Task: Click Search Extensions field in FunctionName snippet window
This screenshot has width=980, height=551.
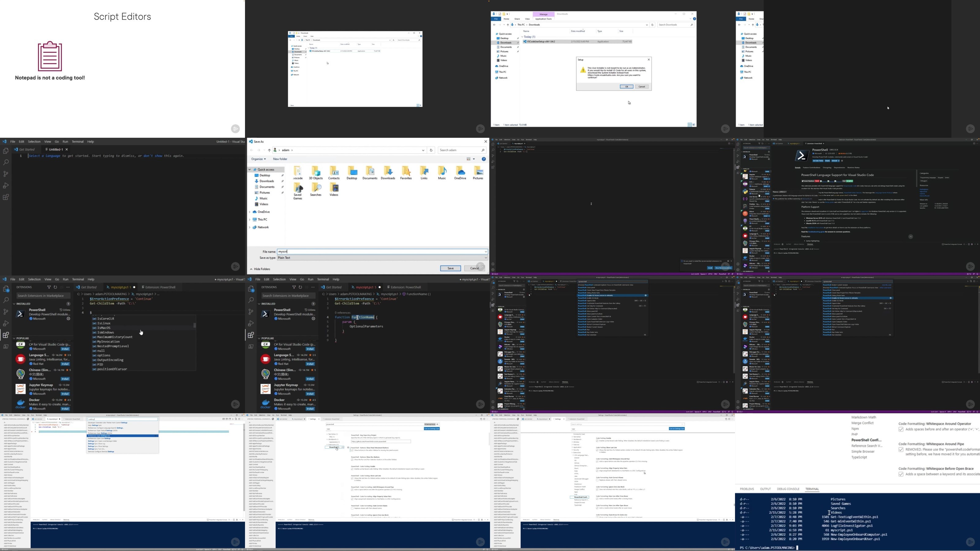Action: pyautogui.click(x=289, y=295)
